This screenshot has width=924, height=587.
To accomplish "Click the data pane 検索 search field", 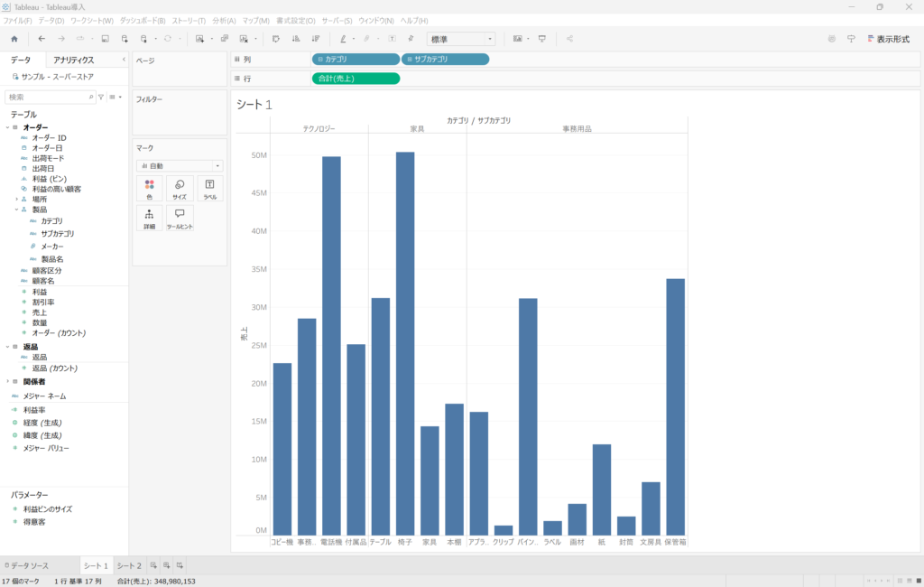I will coord(50,97).
